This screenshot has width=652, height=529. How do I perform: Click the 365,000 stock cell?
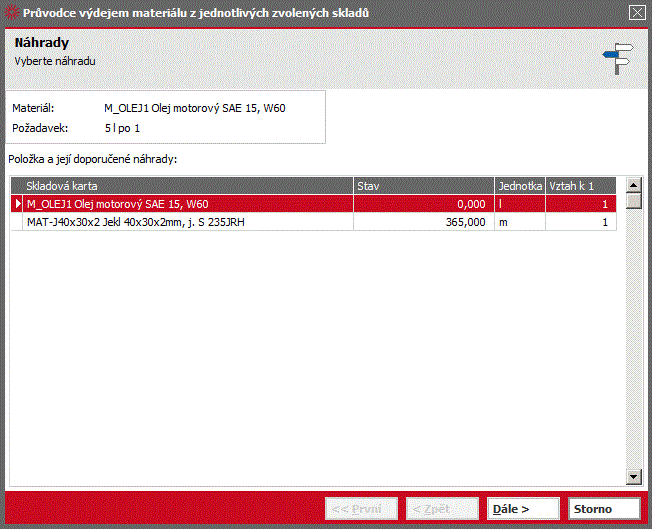pyautogui.click(x=424, y=222)
